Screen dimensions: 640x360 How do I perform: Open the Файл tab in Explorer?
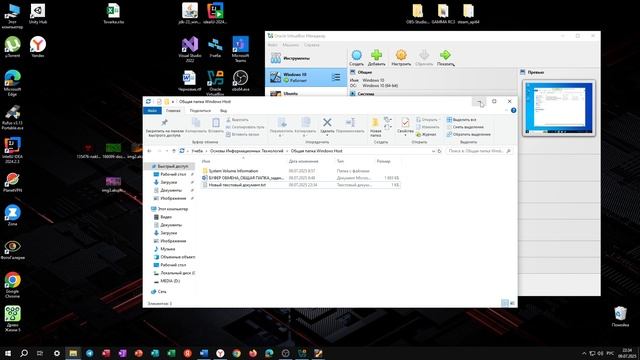coord(152,111)
